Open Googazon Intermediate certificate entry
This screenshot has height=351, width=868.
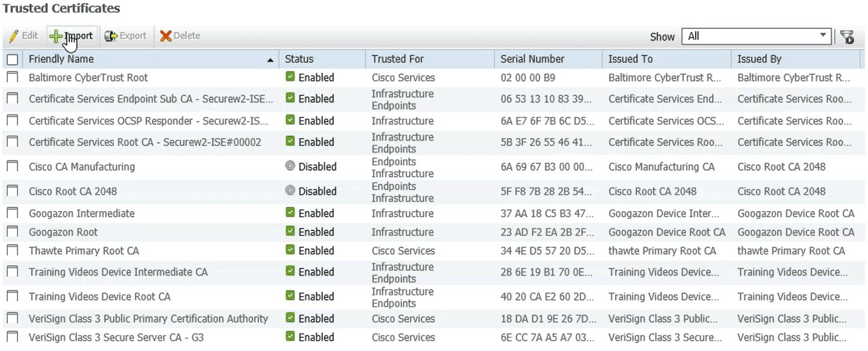click(82, 213)
